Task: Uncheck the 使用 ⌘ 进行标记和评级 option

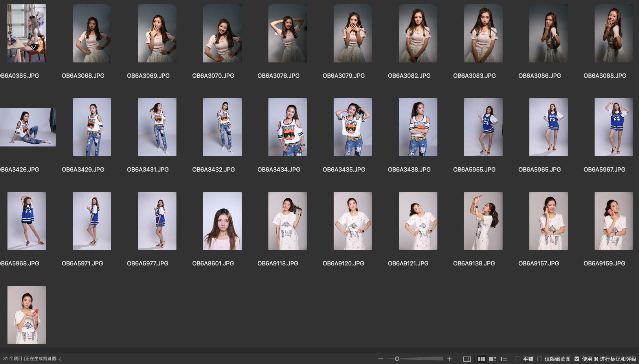Action: tap(577, 359)
